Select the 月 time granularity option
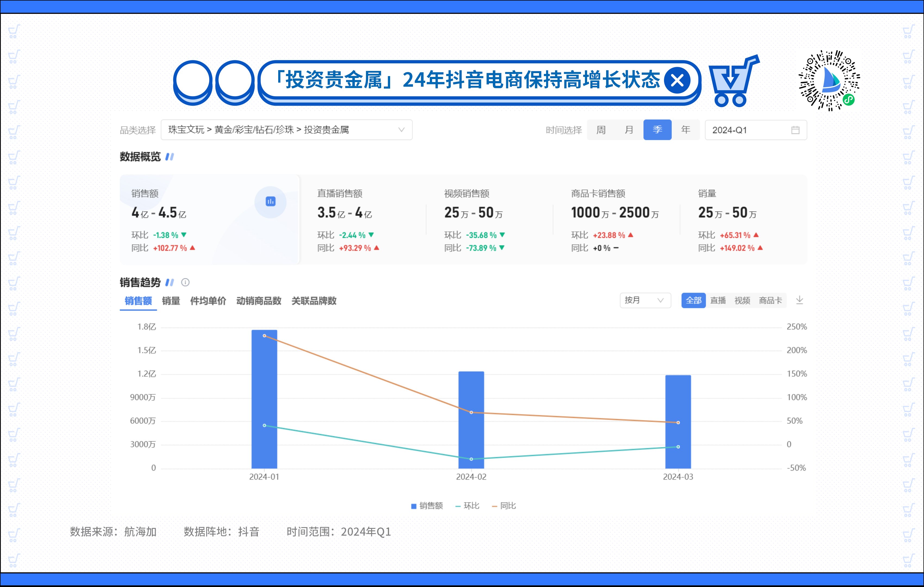 pos(629,130)
